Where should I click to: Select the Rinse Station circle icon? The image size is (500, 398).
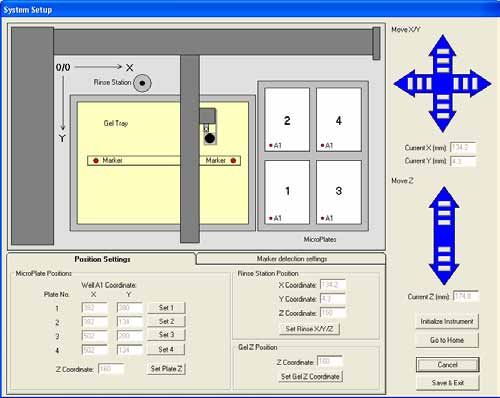(142, 83)
